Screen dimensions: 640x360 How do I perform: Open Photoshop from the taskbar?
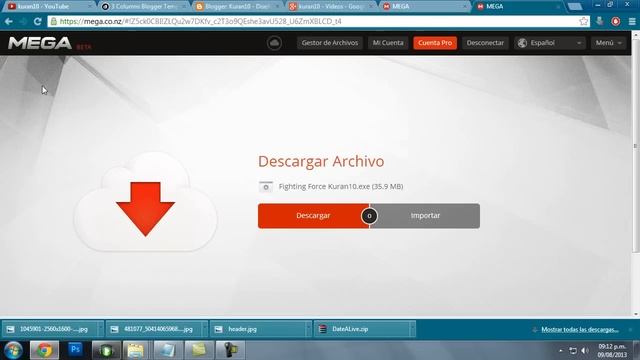coord(75,350)
